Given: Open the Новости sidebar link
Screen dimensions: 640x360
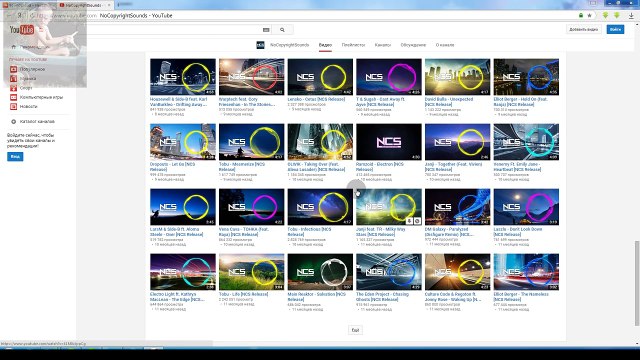Looking at the screenshot, I should [x=28, y=107].
